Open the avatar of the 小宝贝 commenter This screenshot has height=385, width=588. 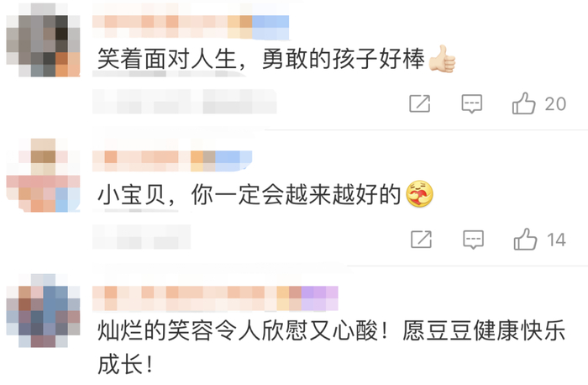[x=43, y=175]
